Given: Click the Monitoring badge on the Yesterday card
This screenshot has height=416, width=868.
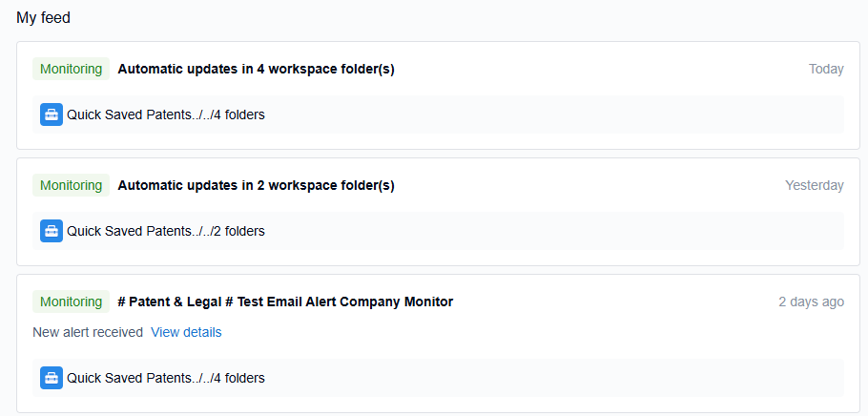Looking at the screenshot, I should [x=71, y=185].
